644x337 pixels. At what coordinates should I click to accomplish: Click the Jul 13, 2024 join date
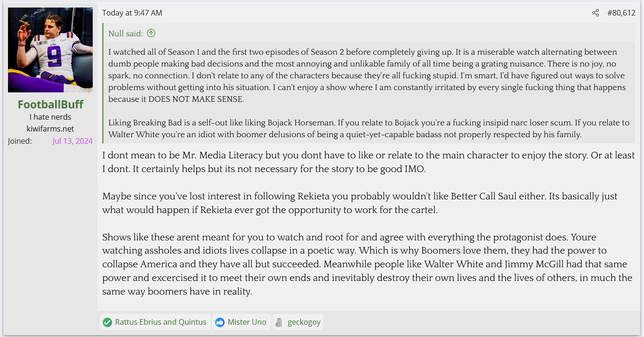click(72, 141)
